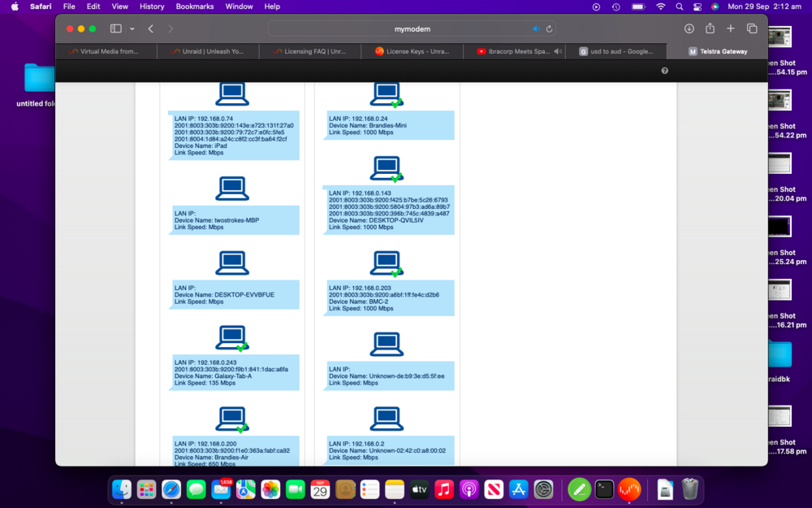This screenshot has height=508, width=812.
Task: Open the Apple menu
Action: (15, 7)
